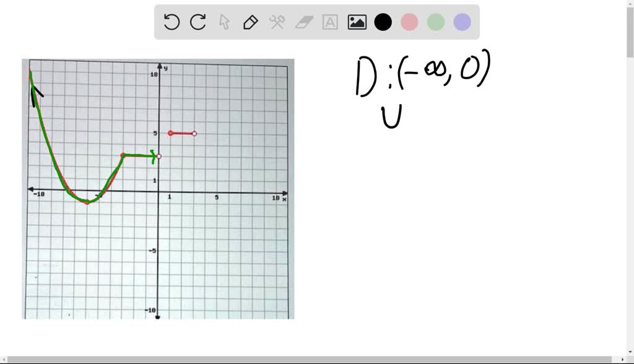This screenshot has width=634, height=364.
Task: Insert an image onto the whiteboard
Action: 355,22
